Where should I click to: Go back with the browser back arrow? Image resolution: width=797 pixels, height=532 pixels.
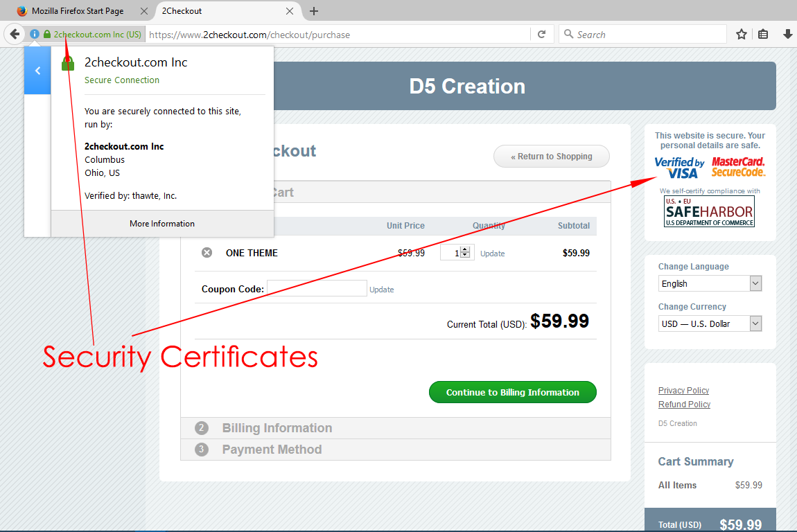15,34
